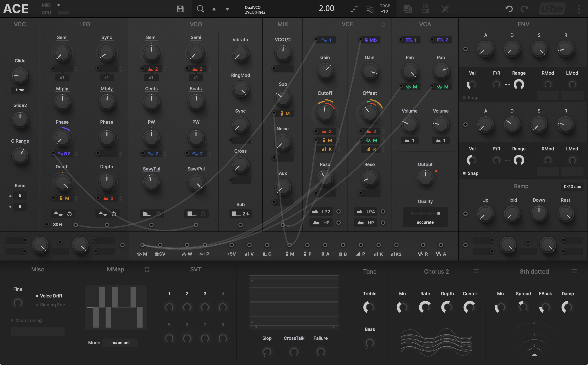
Task: Click the Chorus Rate knob
Action: 425,307
